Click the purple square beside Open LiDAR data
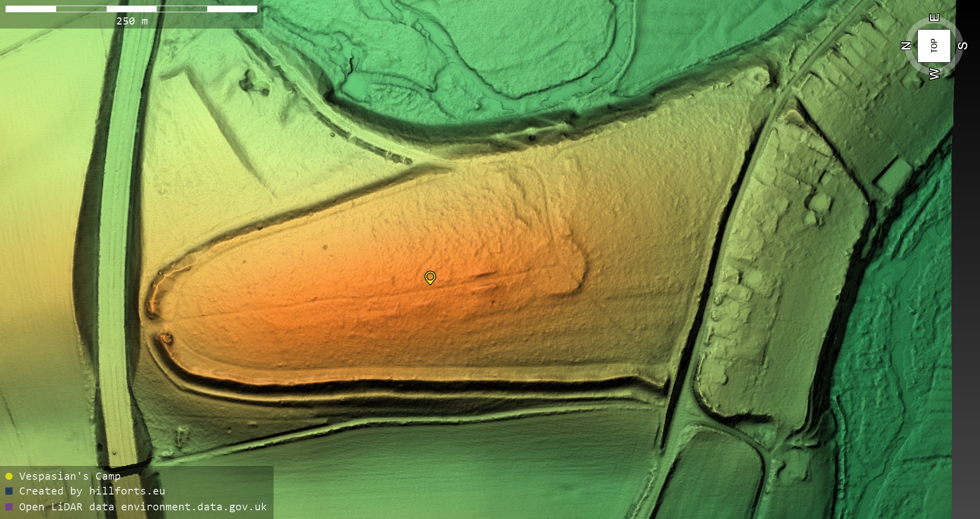The image size is (980, 519). (x=9, y=507)
